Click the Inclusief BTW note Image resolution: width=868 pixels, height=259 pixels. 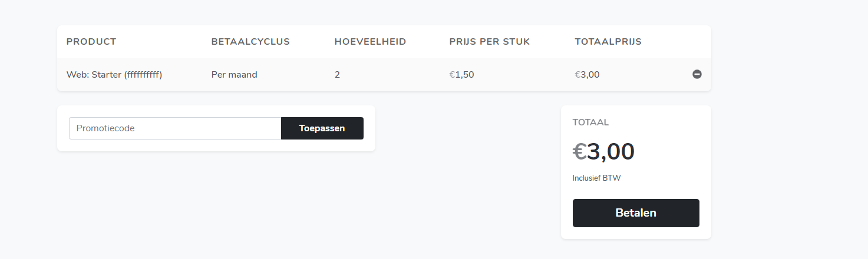tap(596, 178)
